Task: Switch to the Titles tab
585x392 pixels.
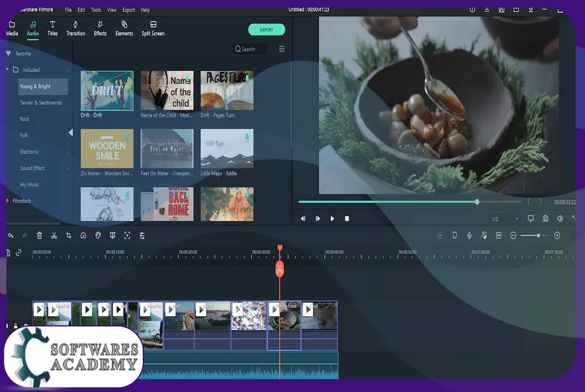Action: [x=53, y=29]
